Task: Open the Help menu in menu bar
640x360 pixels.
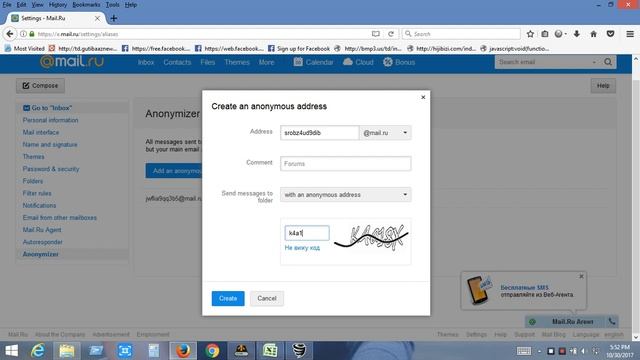Action: [131, 5]
